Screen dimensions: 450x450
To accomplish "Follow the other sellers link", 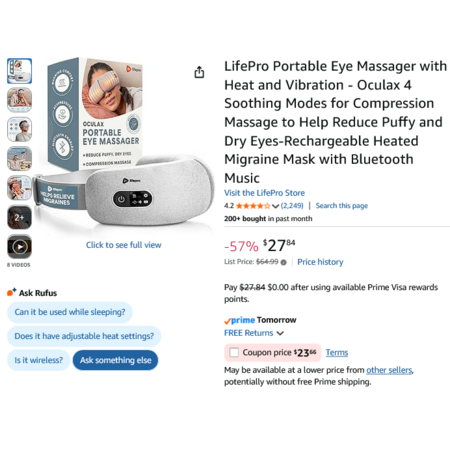I will [x=389, y=370].
